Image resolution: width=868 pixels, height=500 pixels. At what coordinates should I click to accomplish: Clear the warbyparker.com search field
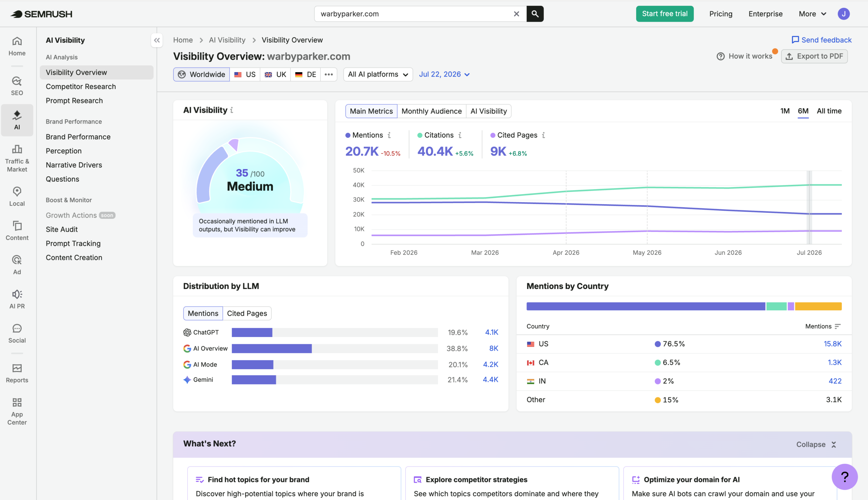[x=516, y=14]
